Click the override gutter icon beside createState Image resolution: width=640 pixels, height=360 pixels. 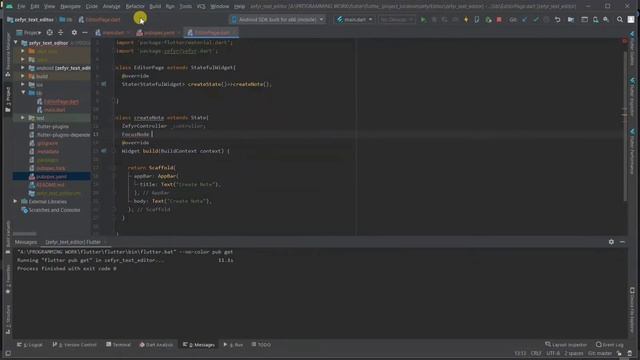(104, 84)
